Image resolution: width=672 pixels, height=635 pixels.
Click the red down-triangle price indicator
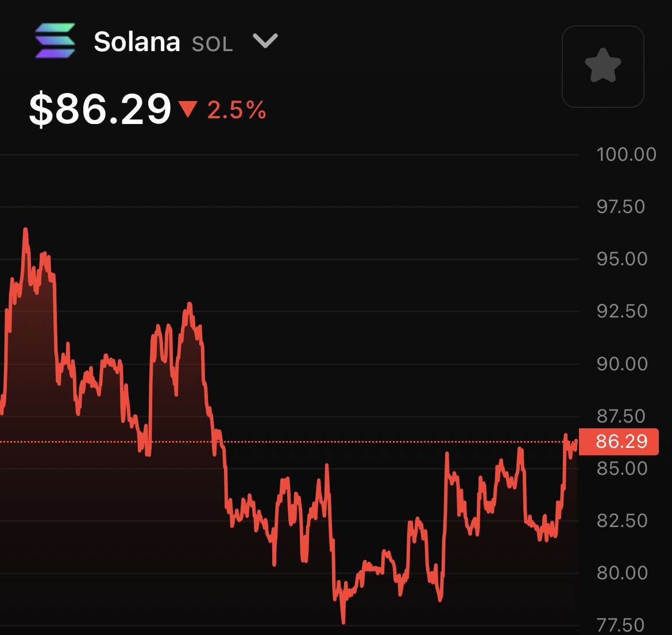(188, 109)
